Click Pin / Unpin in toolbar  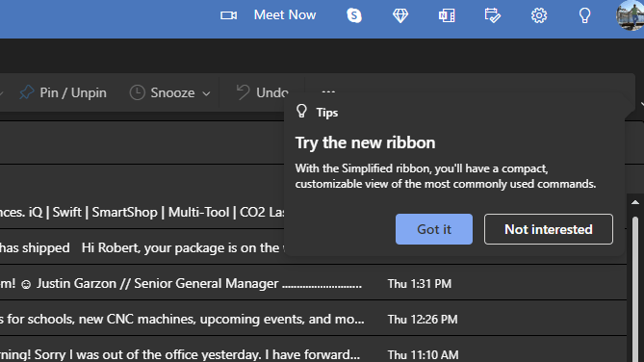click(x=63, y=92)
